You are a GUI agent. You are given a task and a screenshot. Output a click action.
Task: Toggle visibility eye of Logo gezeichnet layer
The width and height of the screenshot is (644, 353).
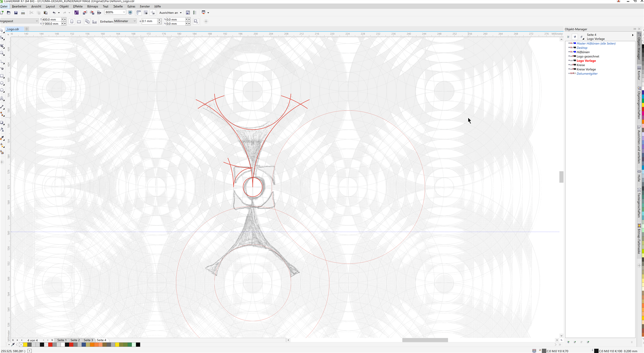(x=569, y=56)
